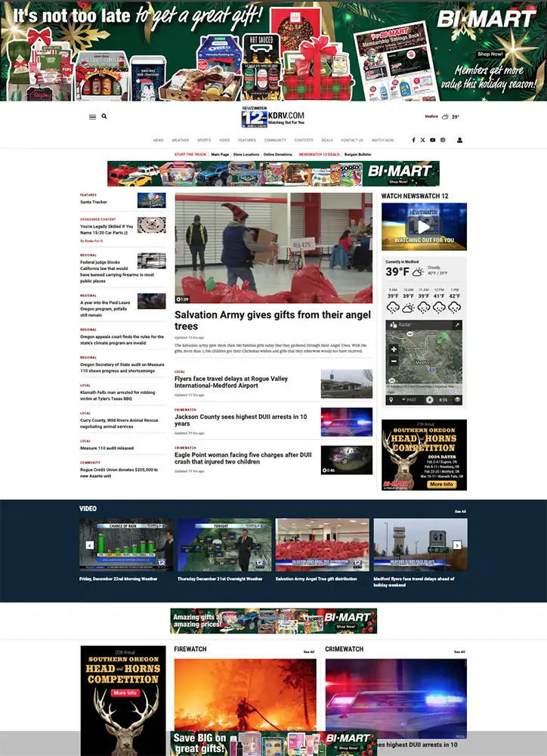Viewport: 547px width, 756px height.
Task: Click the 9 AM forecast rain icon
Action: point(394,307)
